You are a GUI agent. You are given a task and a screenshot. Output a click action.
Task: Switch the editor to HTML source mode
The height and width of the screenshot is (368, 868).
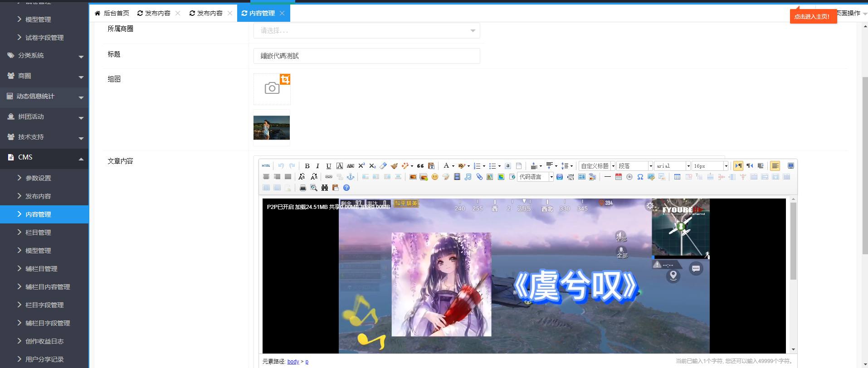(x=266, y=166)
